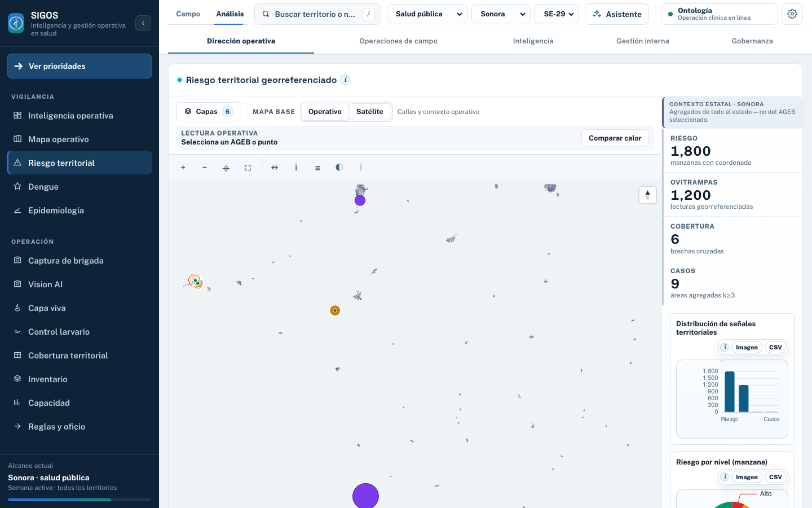This screenshot has height=508, width=812.
Task: Select the Operativo base map option
Action: 325,112
